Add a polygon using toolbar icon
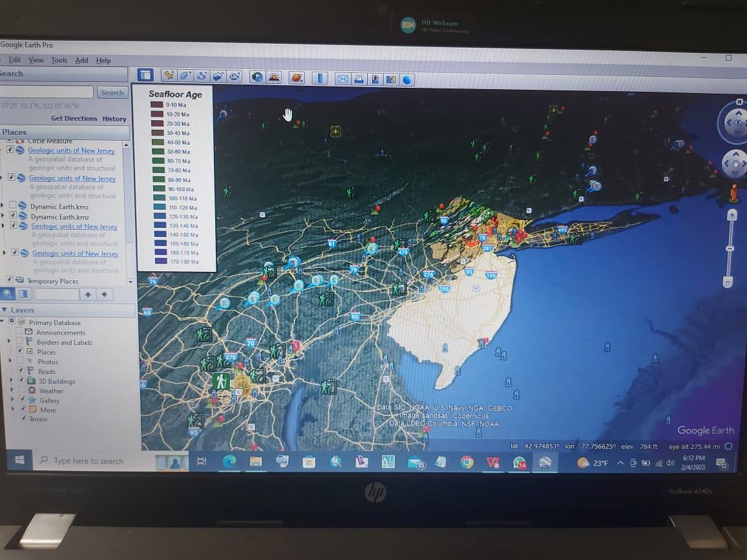Screen dimensions: 747x560 tap(185, 76)
